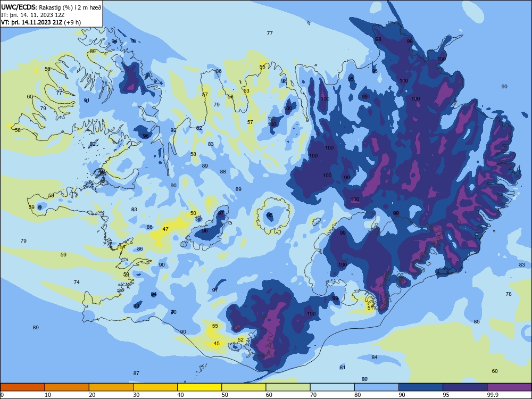Click the '53' humidity value on the map
532x399 pixels.
coord(246,90)
